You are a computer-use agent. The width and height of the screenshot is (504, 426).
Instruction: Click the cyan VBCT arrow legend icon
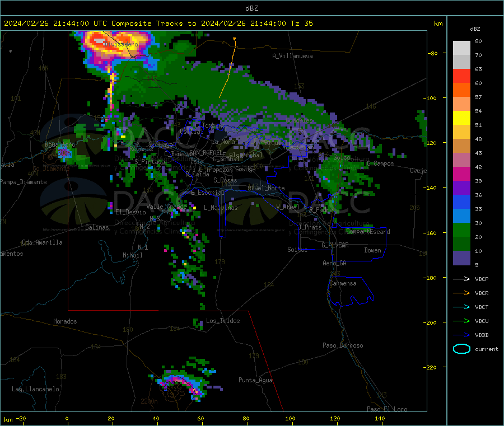pyautogui.click(x=461, y=307)
